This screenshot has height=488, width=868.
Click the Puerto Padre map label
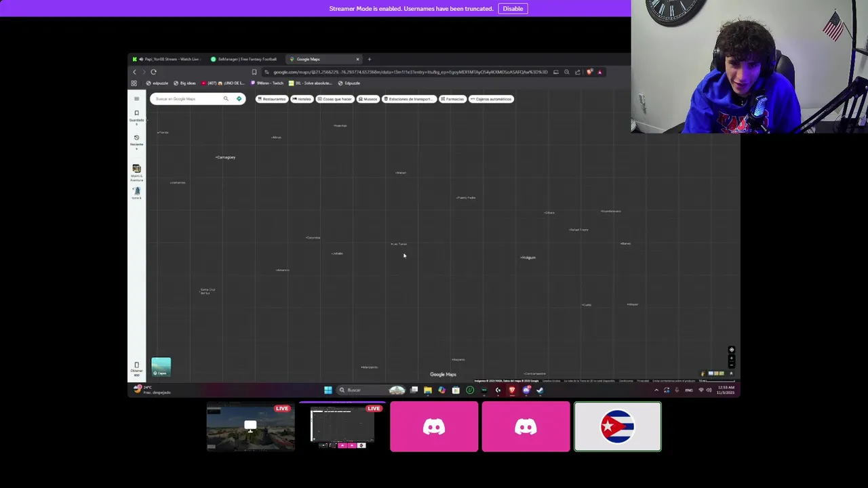pyautogui.click(x=466, y=198)
